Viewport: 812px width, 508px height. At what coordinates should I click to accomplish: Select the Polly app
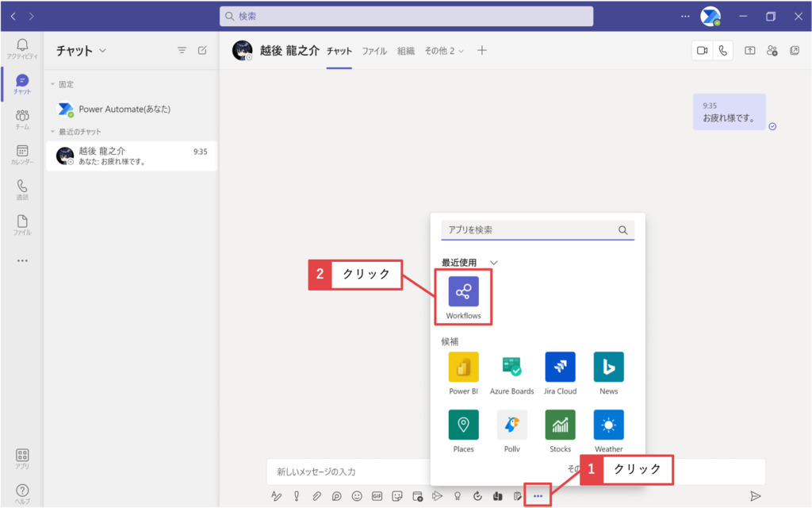pyautogui.click(x=511, y=431)
